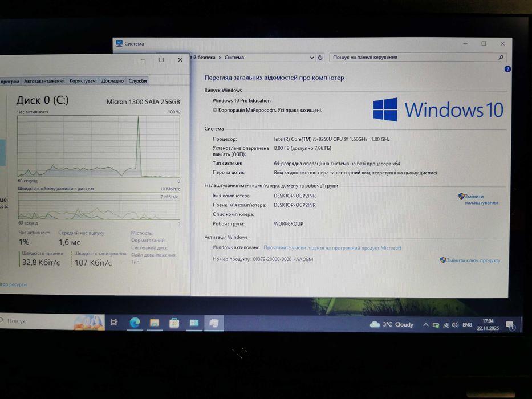Image resolution: width=532 pixels, height=399 pixels.
Task: Open the volume speaker tray icon
Action: (x=455, y=325)
